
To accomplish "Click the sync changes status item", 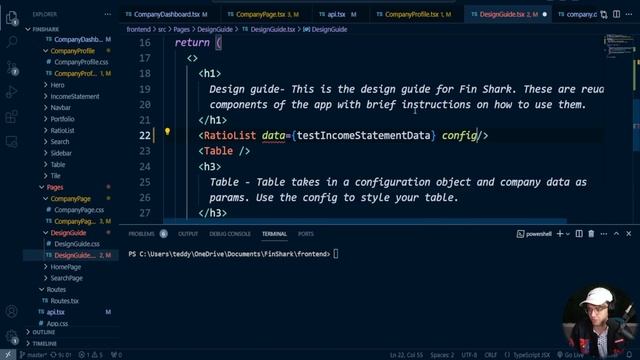I will (x=61, y=355).
